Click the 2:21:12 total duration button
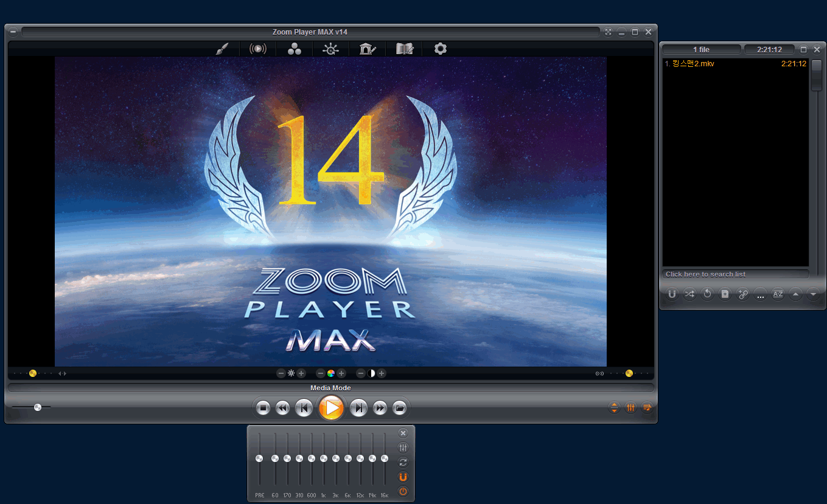This screenshot has width=827, height=504. pos(769,49)
